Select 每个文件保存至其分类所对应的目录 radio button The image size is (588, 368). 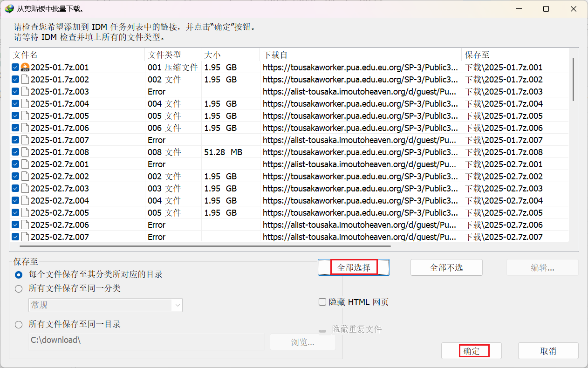19,275
